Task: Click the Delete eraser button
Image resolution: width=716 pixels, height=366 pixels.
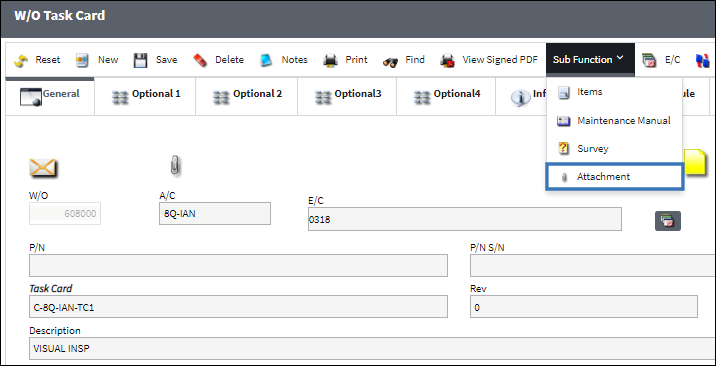Action: (218, 60)
